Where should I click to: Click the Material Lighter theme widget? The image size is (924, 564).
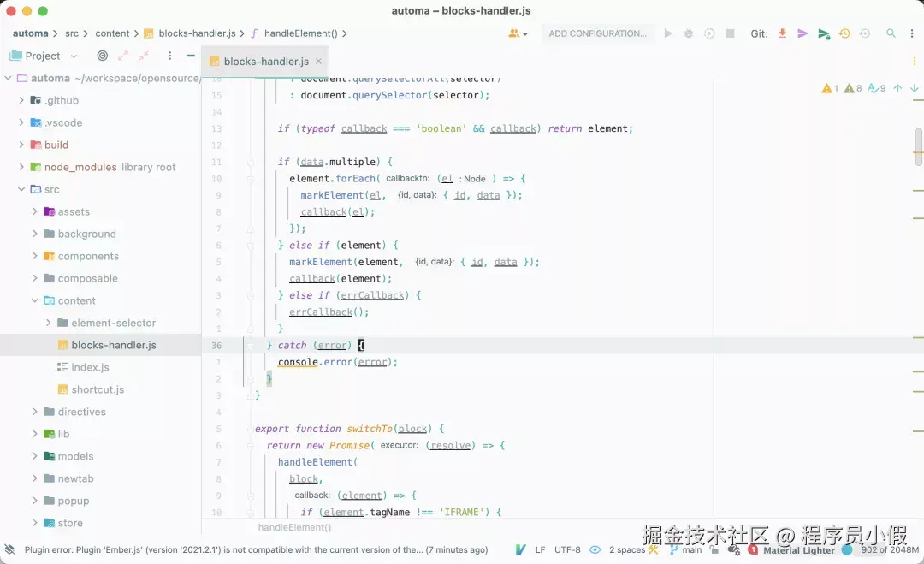point(799,550)
